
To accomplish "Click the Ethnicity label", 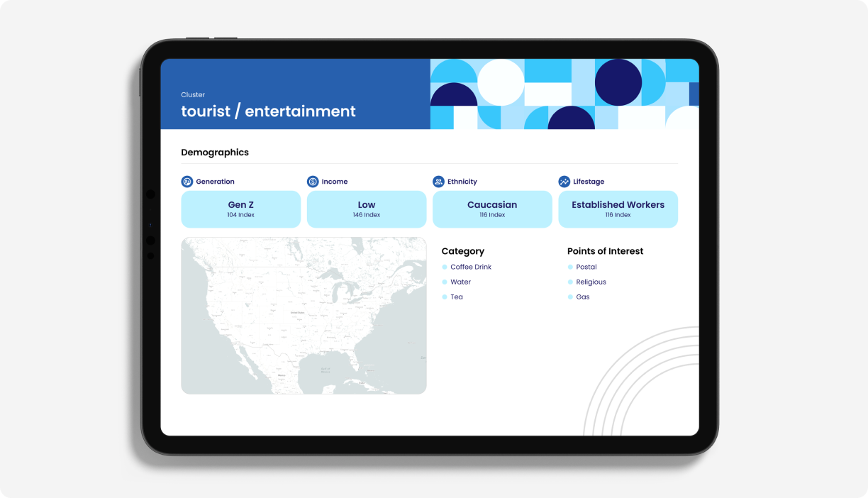I will click(x=462, y=182).
